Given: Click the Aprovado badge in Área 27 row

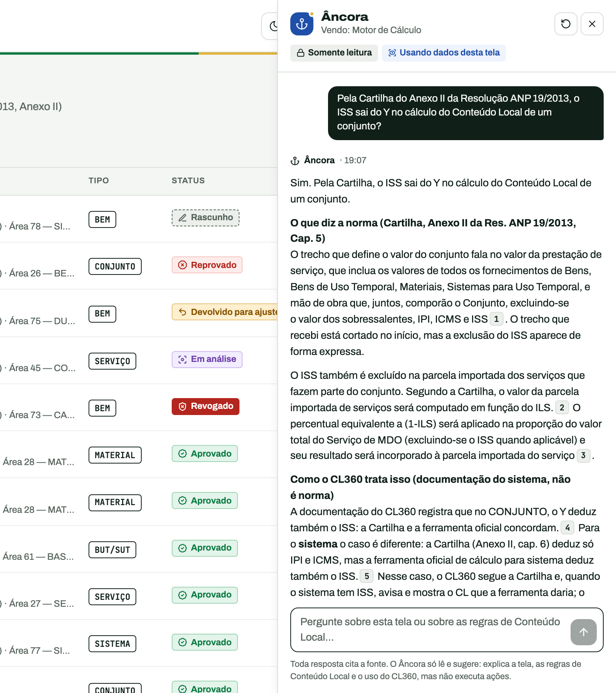Looking at the screenshot, I should coord(204,595).
